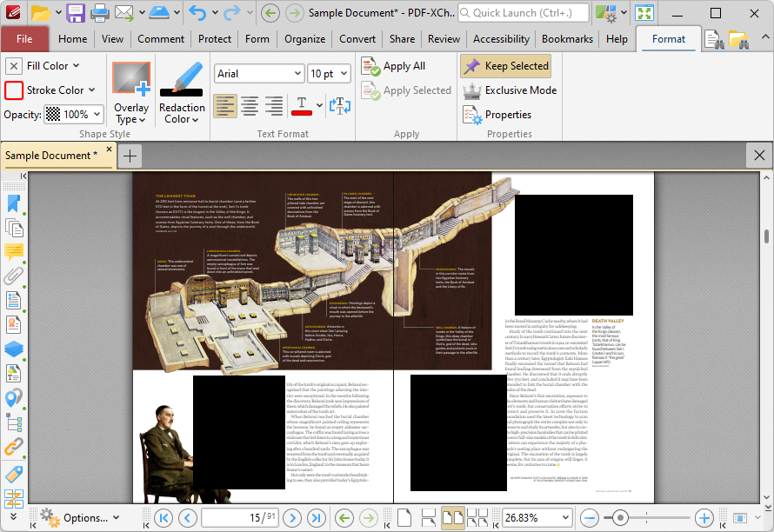
Task: Open the Options menu in status bar
Action: [x=80, y=518]
